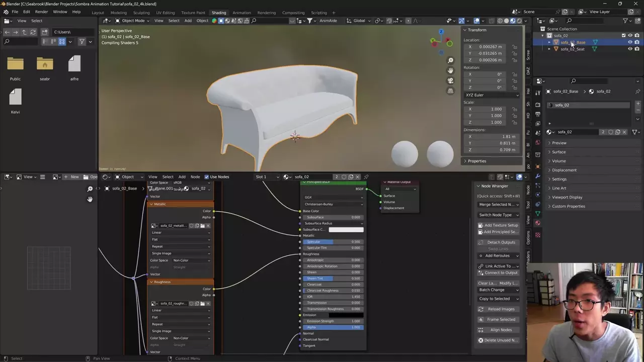The image size is (644, 362).
Task: Click the Public folder icon
Action: tap(15, 64)
